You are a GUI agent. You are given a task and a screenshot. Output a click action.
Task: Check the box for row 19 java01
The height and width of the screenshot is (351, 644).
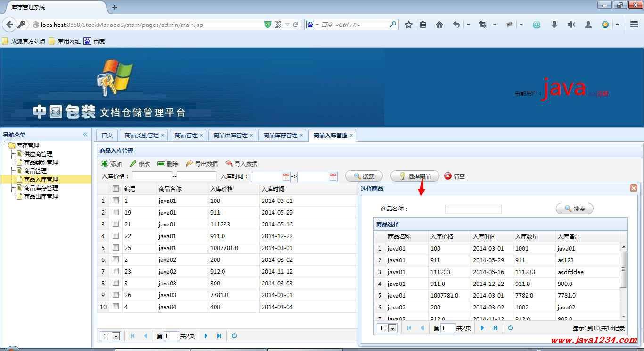[116, 212]
